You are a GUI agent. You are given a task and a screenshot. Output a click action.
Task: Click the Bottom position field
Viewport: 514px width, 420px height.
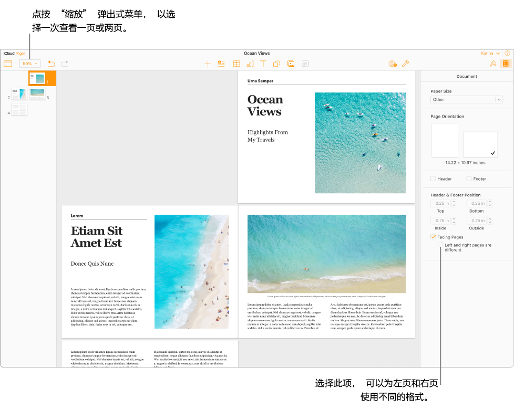[477, 203]
